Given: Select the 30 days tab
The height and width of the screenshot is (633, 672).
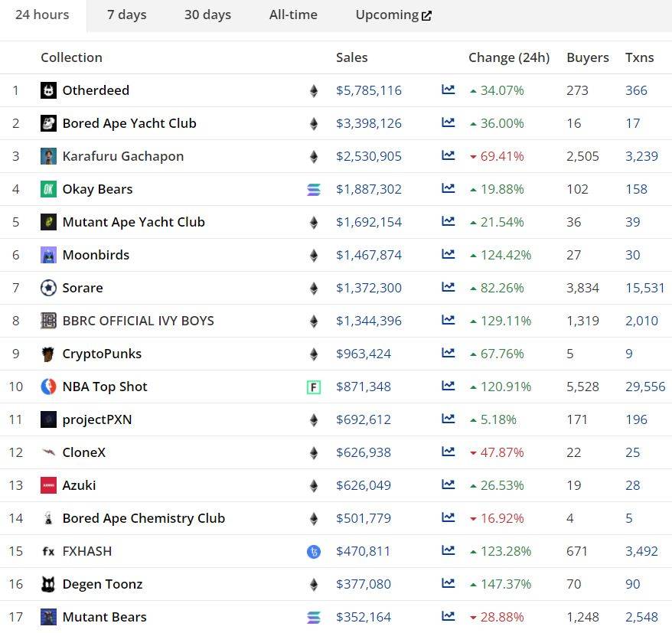Looking at the screenshot, I should pos(207,15).
